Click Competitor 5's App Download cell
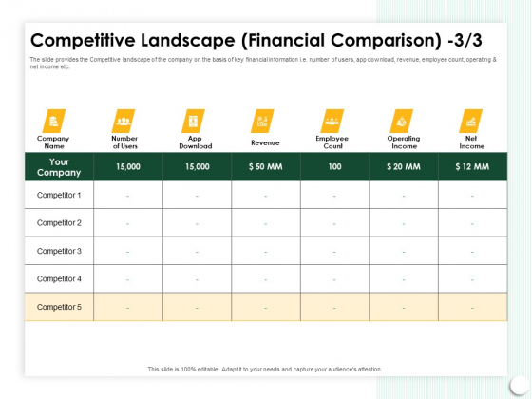Screen dimensions: 532x399 (198, 307)
